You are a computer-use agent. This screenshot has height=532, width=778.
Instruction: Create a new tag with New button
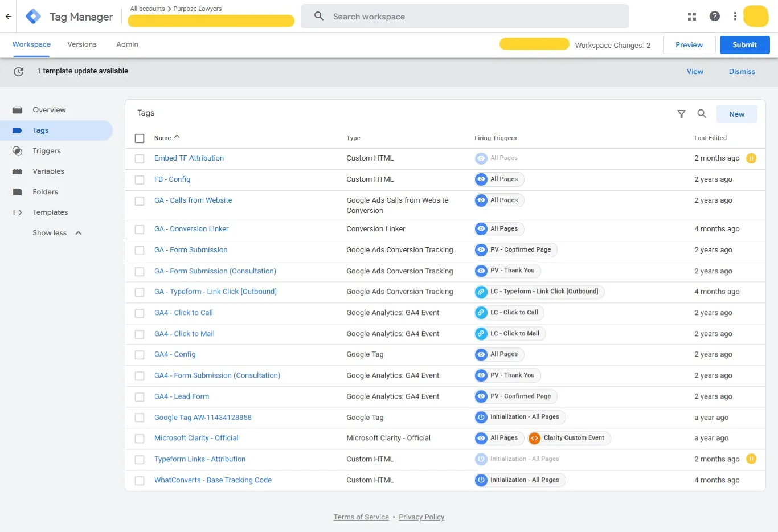click(x=736, y=114)
